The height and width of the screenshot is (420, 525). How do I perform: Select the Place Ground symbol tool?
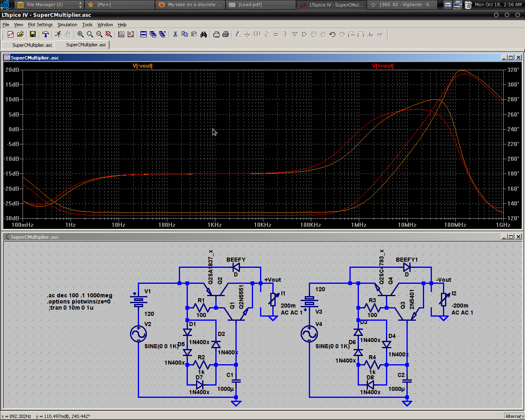tap(248, 34)
